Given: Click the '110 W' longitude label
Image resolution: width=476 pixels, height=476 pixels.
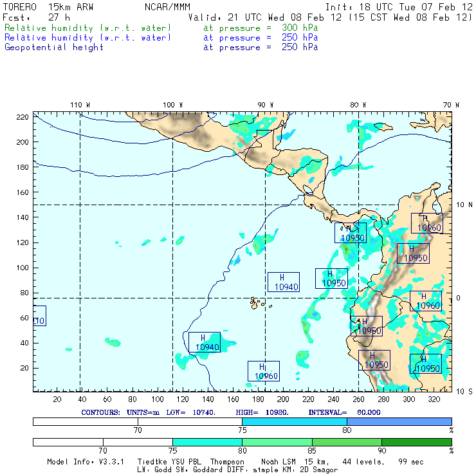Looking at the screenshot, I should pyautogui.click(x=80, y=105).
